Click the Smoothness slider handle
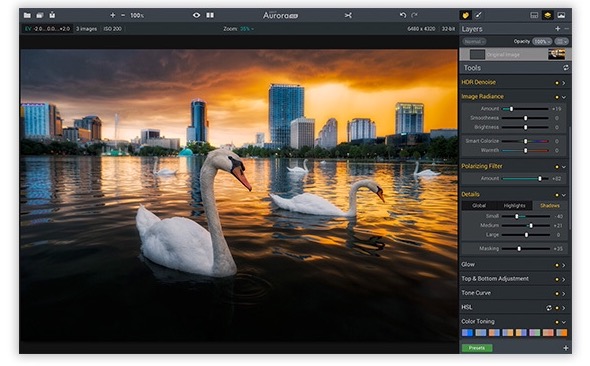The image size is (590, 366). point(526,118)
